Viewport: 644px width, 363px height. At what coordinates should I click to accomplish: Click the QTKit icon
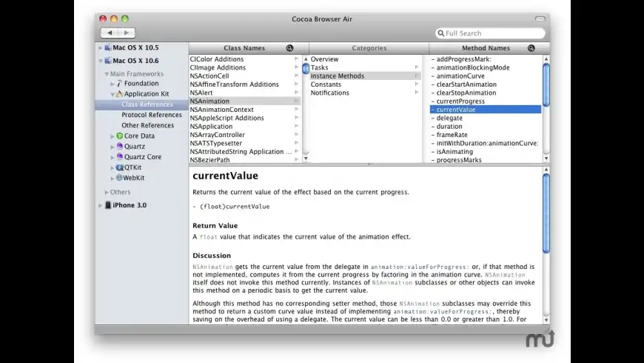pyautogui.click(x=119, y=167)
